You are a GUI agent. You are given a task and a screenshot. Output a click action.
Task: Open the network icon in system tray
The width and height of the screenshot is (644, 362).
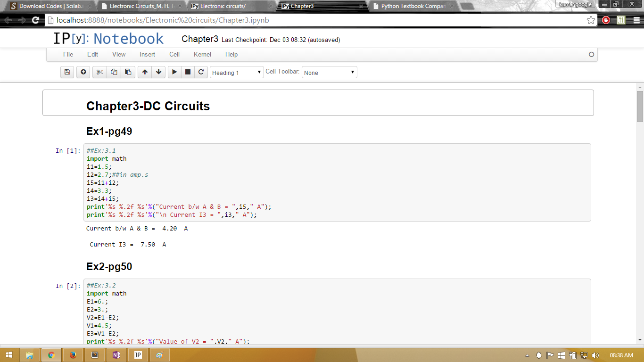(x=584, y=355)
